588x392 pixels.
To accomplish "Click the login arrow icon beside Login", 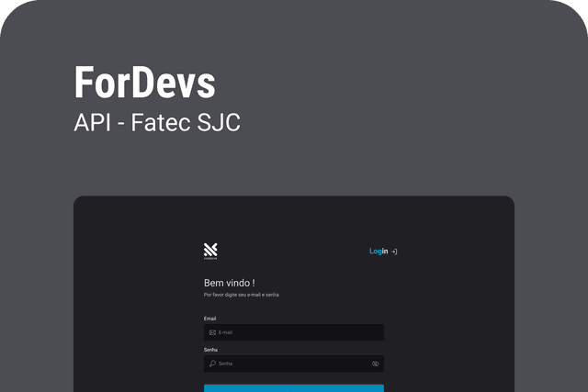I will click(394, 252).
